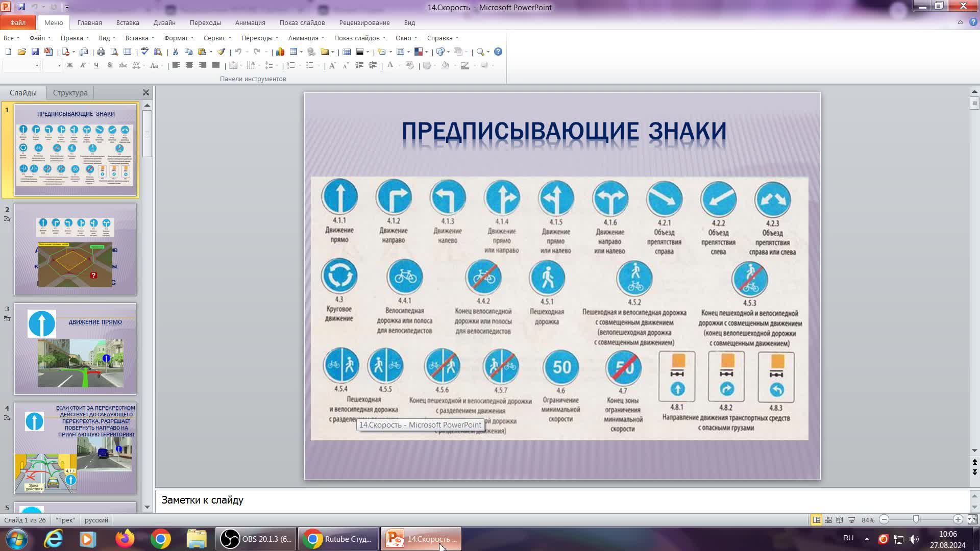Click the Print icon in toolbar
Image resolution: width=980 pixels, height=551 pixels.
pyautogui.click(x=101, y=52)
